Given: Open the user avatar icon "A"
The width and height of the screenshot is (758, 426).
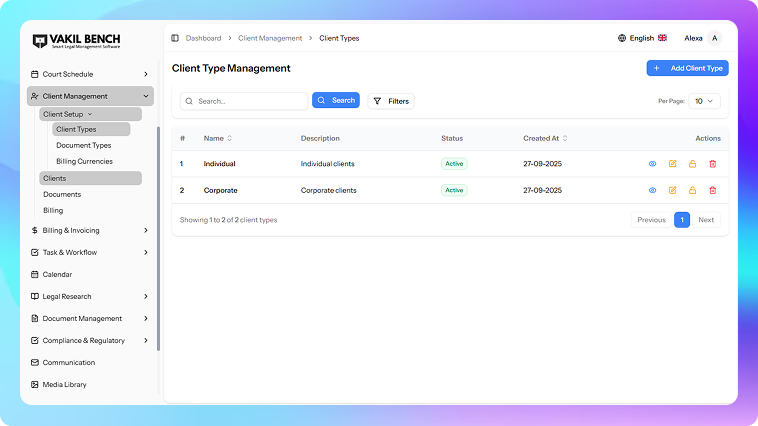Looking at the screenshot, I should click(714, 38).
